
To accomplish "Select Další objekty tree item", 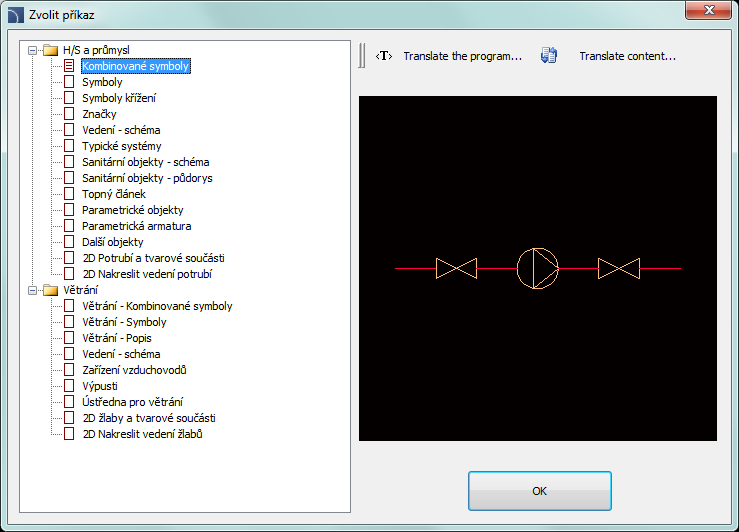I will pos(113,242).
